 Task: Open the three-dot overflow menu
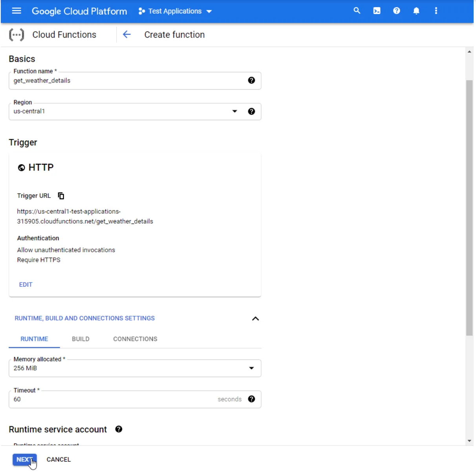tap(436, 11)
